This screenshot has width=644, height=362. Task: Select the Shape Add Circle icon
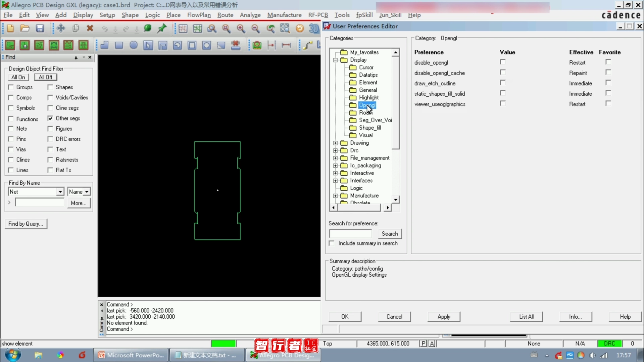(134, 45)
